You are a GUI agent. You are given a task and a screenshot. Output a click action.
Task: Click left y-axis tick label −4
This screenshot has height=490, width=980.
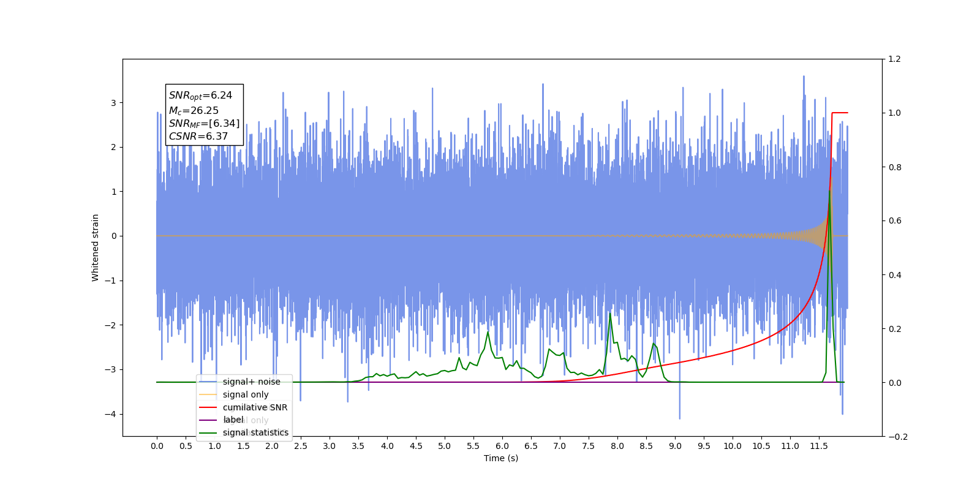[110, 414]
